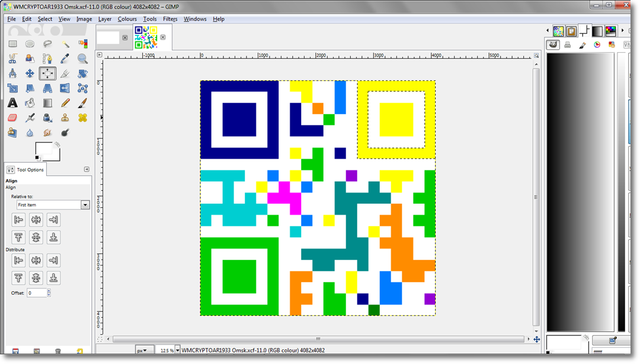Screen dimensions: 640x364
Task: Open the Tools menu
Action: coord(149,19)
